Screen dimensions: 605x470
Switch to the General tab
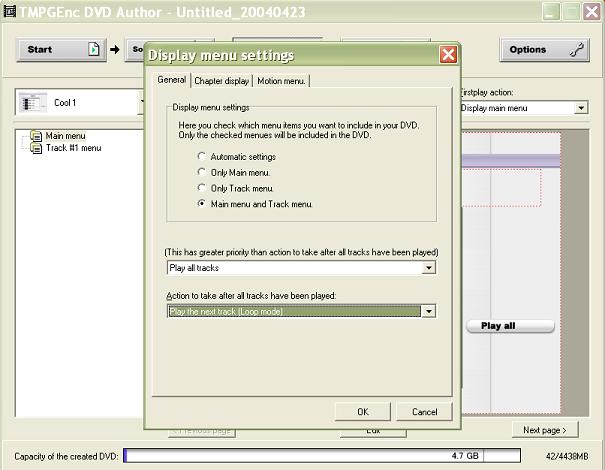(x=172, y=80)
